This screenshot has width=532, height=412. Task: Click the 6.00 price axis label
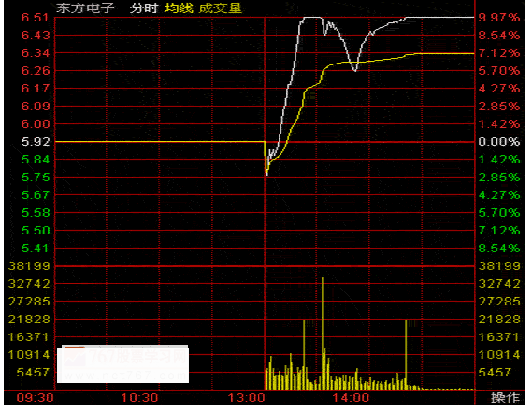(36, 123)
